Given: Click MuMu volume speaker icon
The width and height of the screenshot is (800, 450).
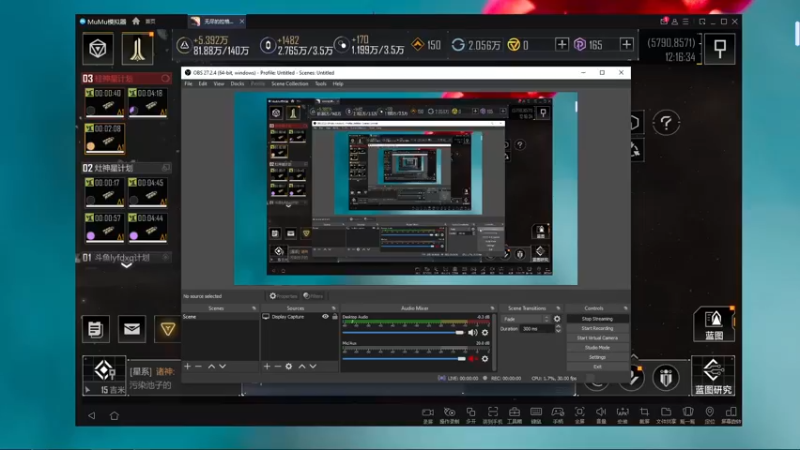Looking at the screenshot, I should (601, 412).
